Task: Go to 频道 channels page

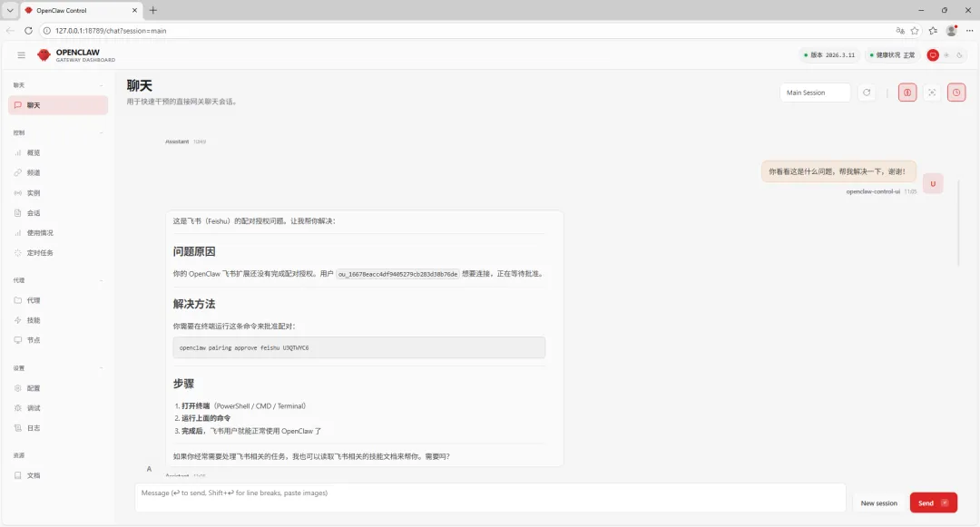Action: click(x=58, y=172)
